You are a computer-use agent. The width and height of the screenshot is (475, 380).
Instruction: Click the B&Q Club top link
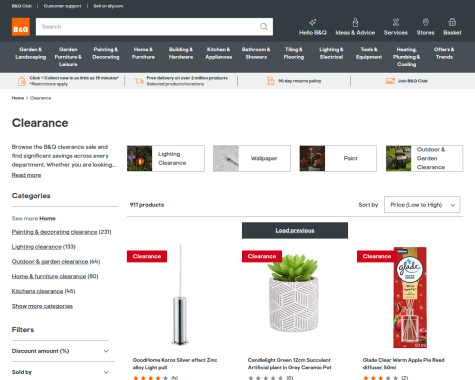point(22,6)
